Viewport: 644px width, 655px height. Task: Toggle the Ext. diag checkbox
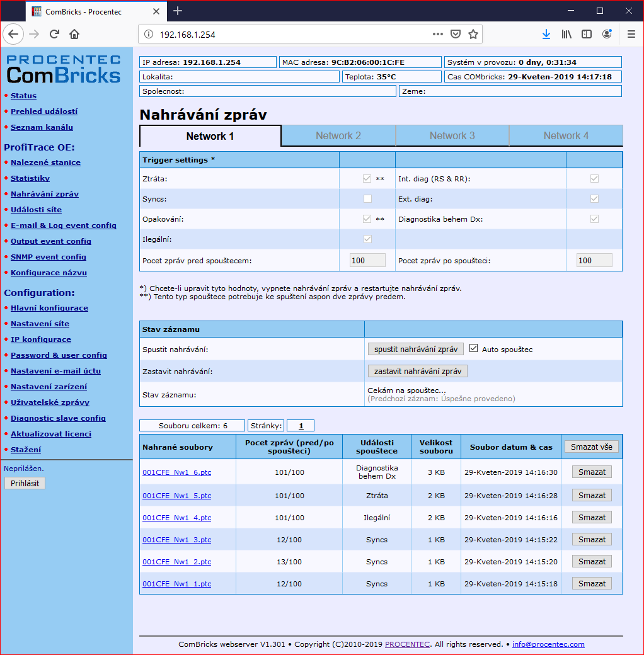[594, 199]
